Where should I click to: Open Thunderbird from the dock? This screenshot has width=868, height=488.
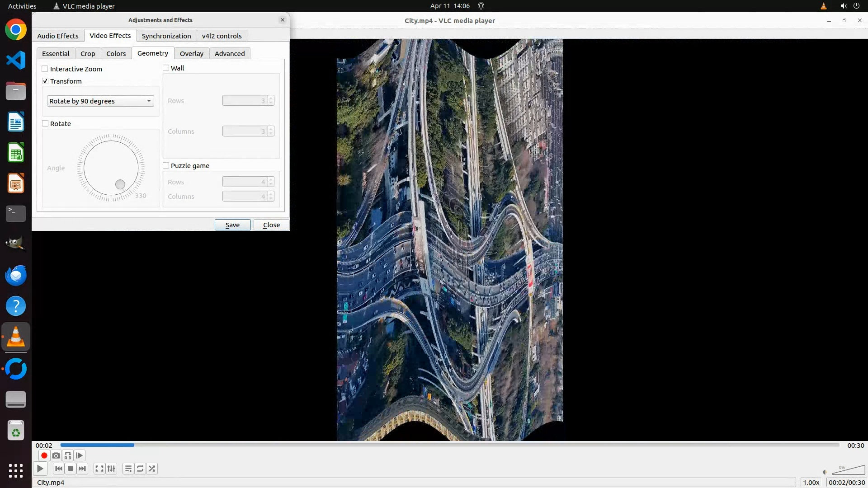(16, 276)
